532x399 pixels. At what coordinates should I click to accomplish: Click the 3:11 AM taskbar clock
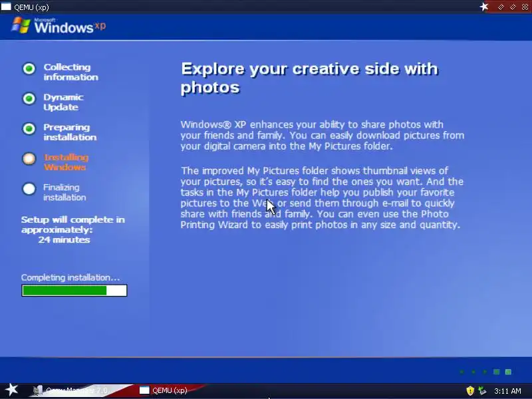(x=507, y=391)
